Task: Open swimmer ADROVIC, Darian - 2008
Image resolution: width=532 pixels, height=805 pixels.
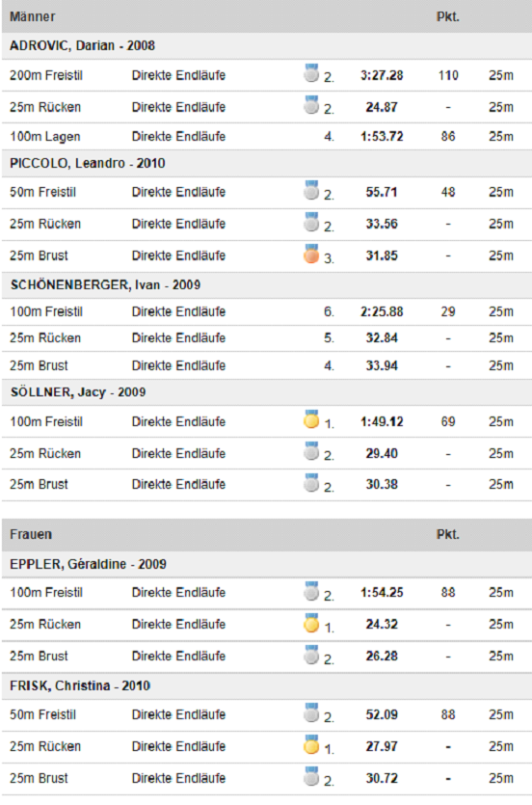Action: coord(82,45)
